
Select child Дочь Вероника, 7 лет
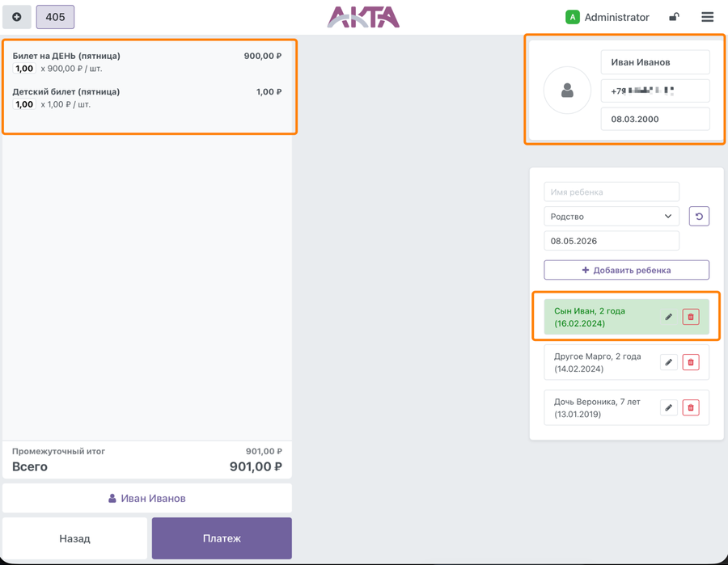click(x=626, y=407)
